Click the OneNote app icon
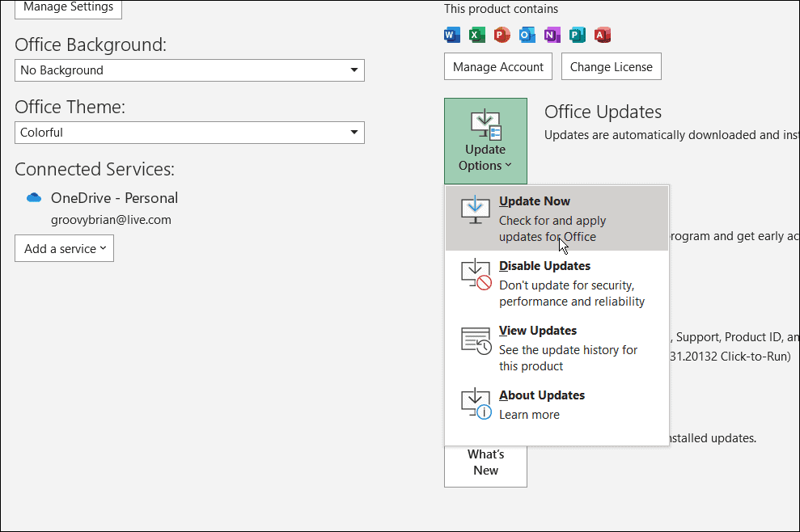Viewport: 800px width, 532px height. pos(552,35)
